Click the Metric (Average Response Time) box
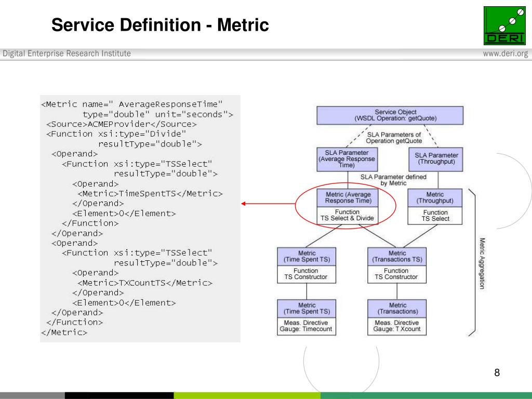The height and width of the screenshot is (399, 532). pyautogui.click(x=348, y=198)
